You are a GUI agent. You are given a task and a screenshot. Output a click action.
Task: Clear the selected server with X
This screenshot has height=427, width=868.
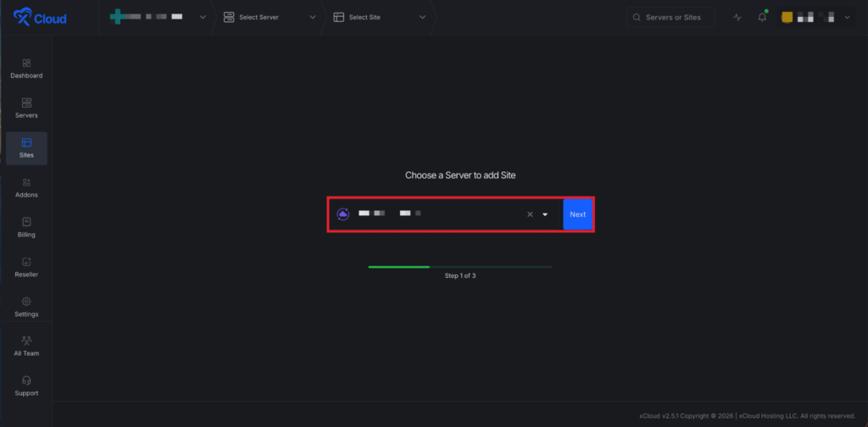click(x=530, y=214)
